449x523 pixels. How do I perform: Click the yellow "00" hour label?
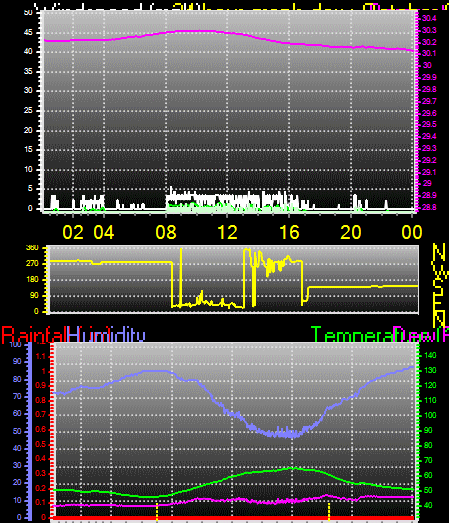coord(412,232)
